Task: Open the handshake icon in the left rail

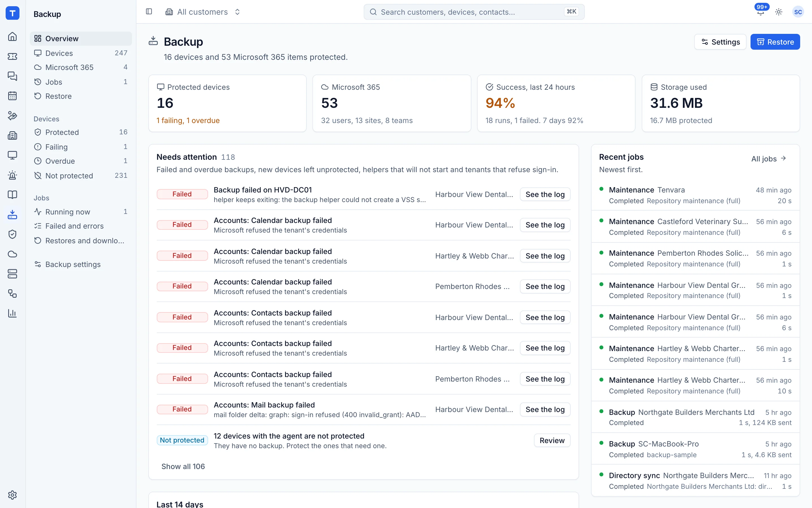Action: (12, 116)
